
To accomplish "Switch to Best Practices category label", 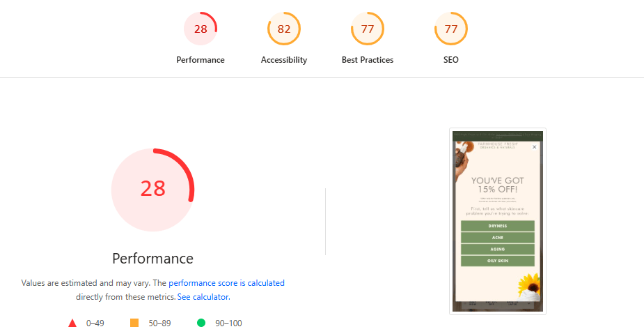I will point(368,60).
